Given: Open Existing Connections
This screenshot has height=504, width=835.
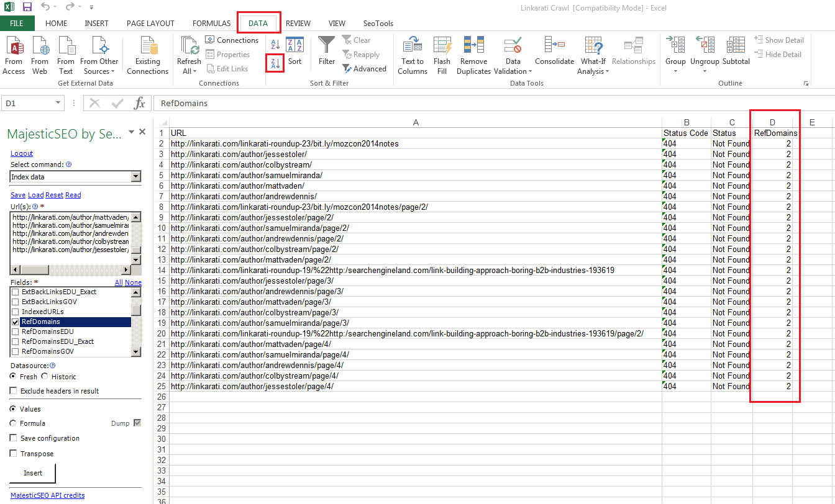Looking at the screenshot, I should click(x=148, y=46).
